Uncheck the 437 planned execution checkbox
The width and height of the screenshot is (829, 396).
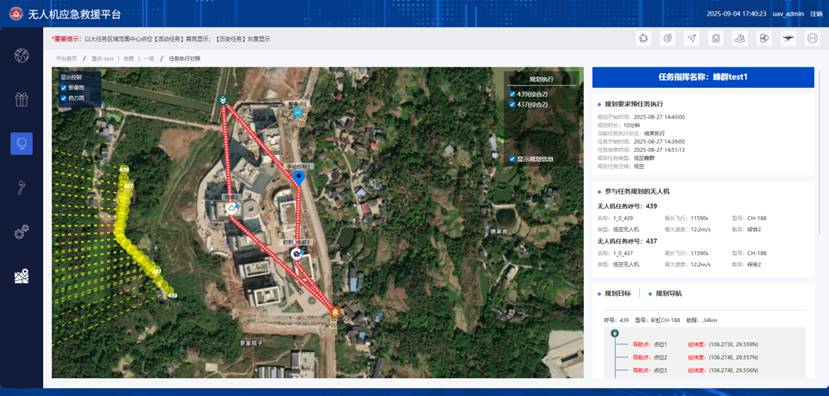[512, 105]
